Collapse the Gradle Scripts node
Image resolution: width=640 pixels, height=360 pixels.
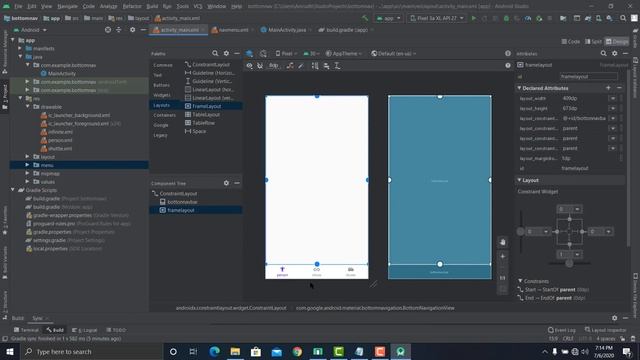click(13, 190)
